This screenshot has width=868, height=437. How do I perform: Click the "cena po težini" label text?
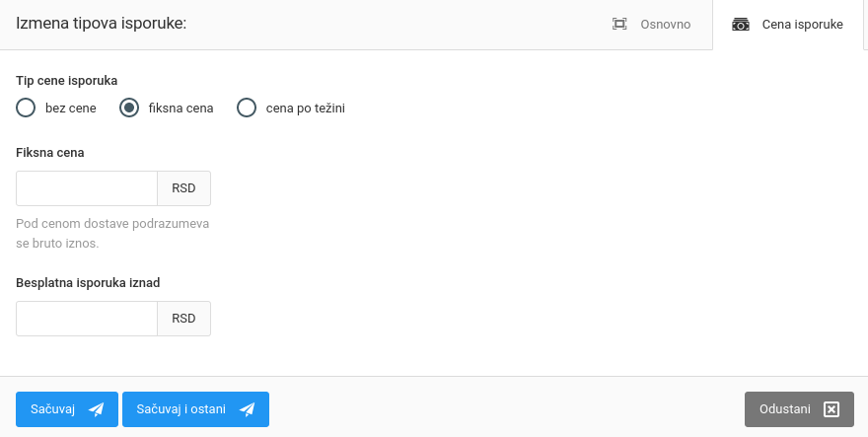pyautogui.click(x=306, y=109)
